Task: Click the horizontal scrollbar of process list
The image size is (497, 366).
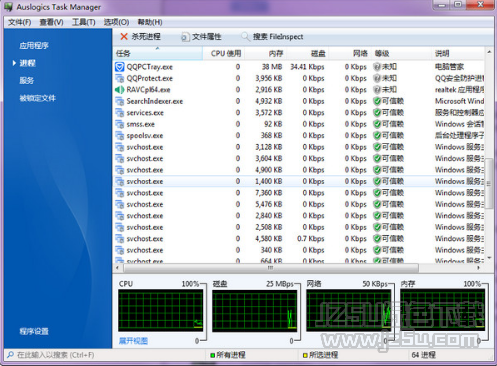Action: (271, 268)
